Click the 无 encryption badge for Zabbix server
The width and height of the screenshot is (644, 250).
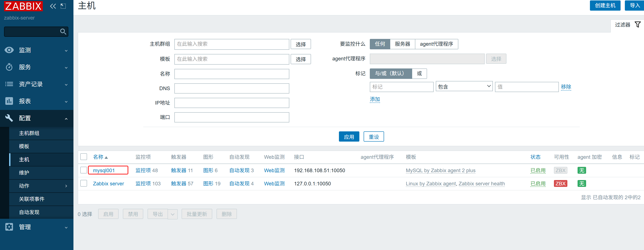coord(582,184)
